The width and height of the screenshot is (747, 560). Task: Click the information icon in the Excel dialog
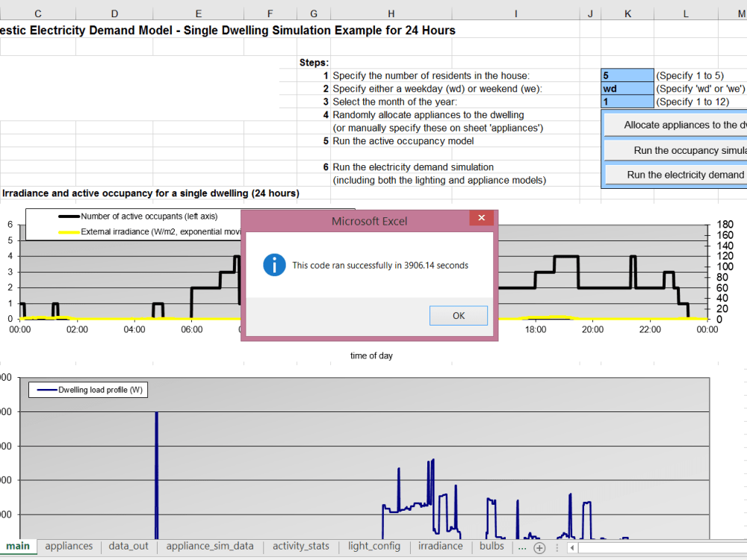pos(274,264)
